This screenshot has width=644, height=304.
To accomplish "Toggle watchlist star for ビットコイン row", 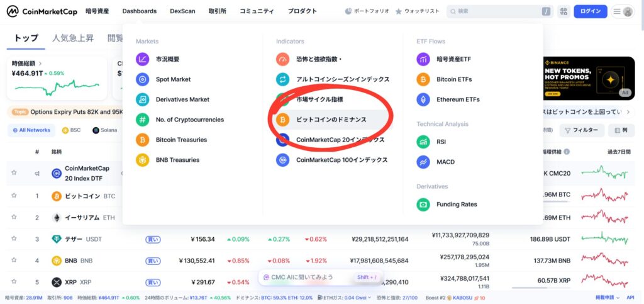I will (x=14, y=196).
